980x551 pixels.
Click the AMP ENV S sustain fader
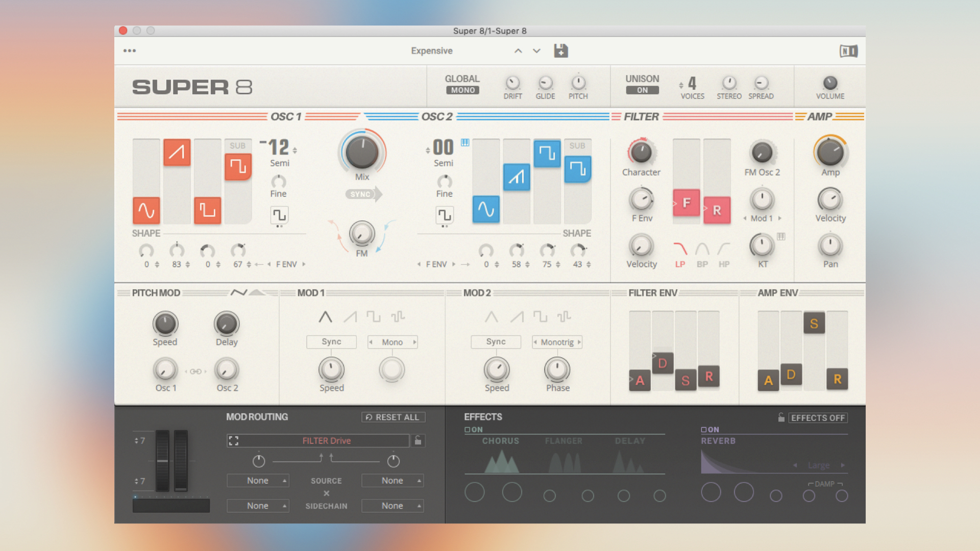pos(814,323)
